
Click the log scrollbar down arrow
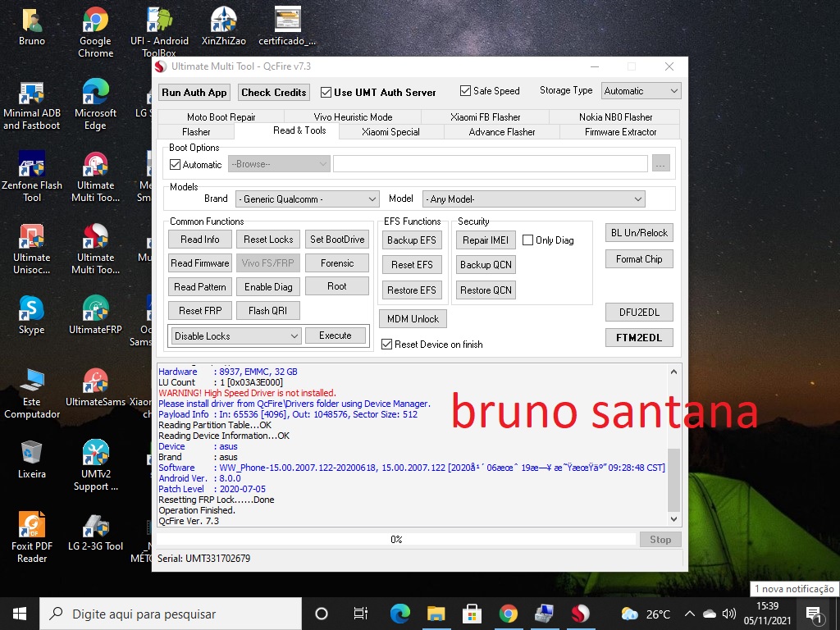(674, 518)
